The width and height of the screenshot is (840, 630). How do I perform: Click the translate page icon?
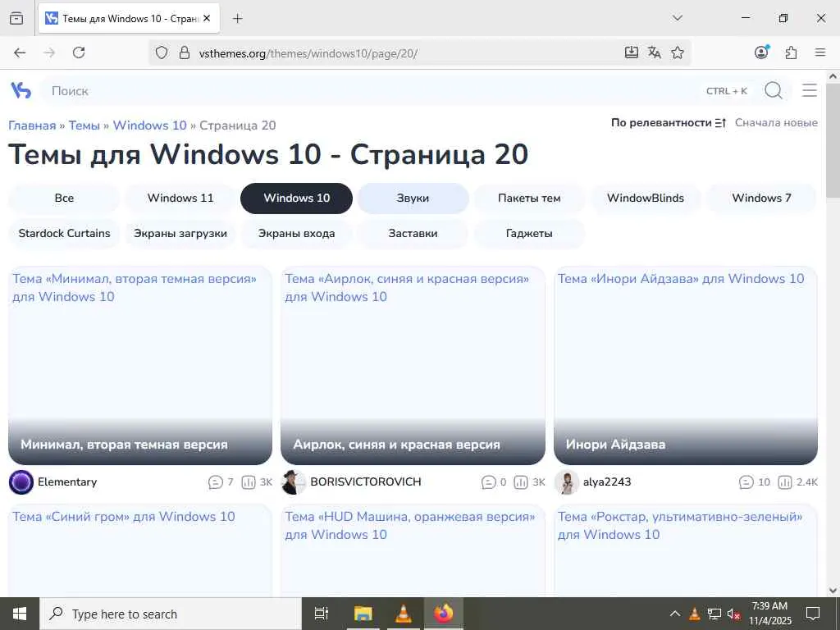[654, 52]
